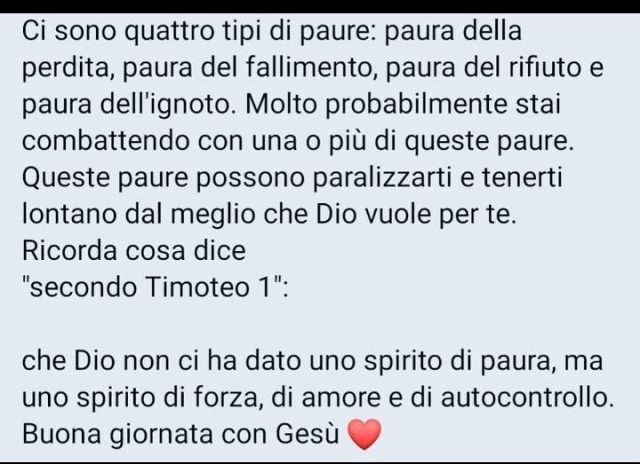This screenshot has height=464, width=640.
Task: Click the blank line above the verse
Action: [318, 324]
